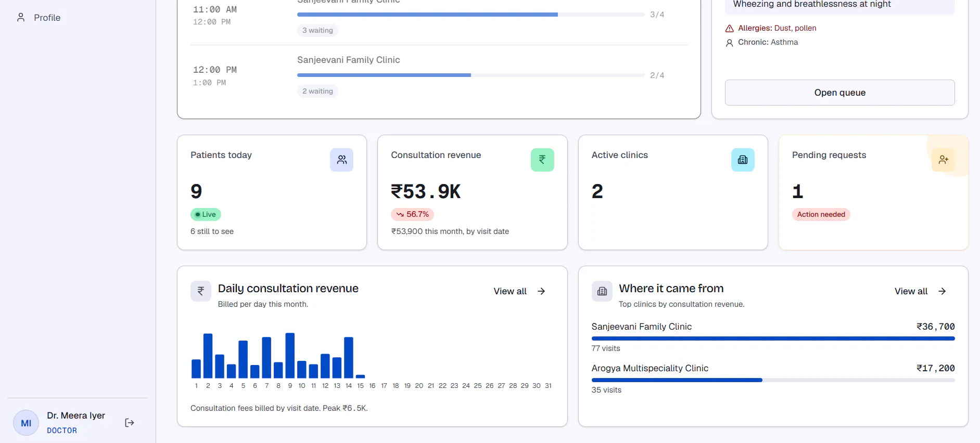Click the 3 waiting badge
Image resolution: width=980 pixels, height=443 pixels.
point(317,30)
